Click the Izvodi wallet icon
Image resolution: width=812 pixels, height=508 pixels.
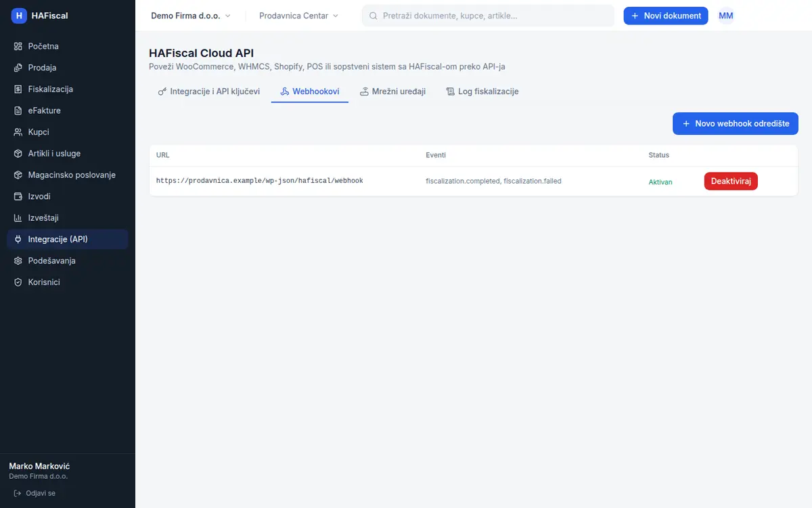[18, 196]
